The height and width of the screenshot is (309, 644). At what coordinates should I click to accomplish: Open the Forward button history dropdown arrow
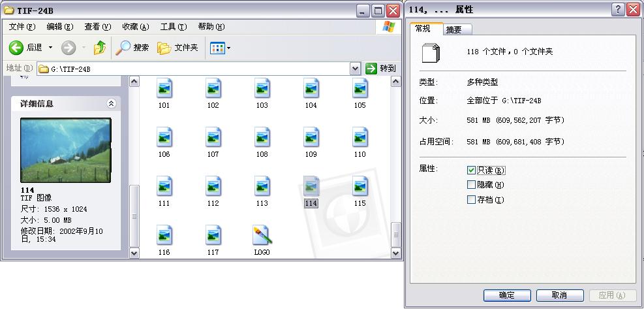coord(84,48)
